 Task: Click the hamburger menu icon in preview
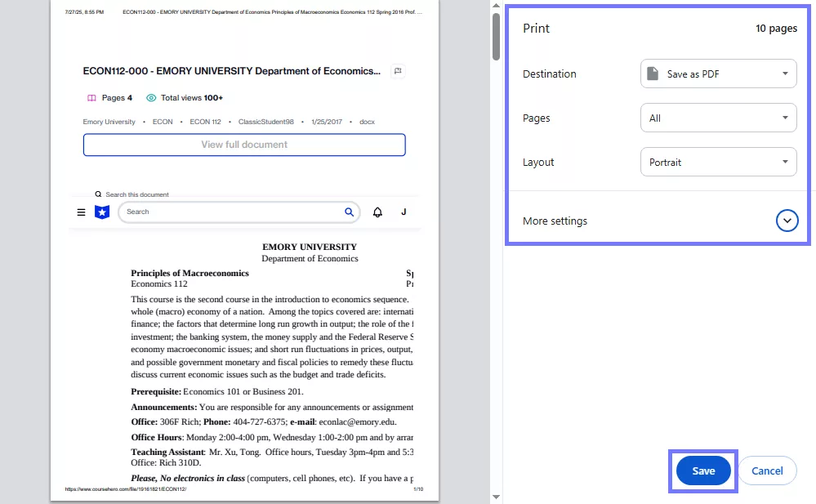[x=81, y=212]
